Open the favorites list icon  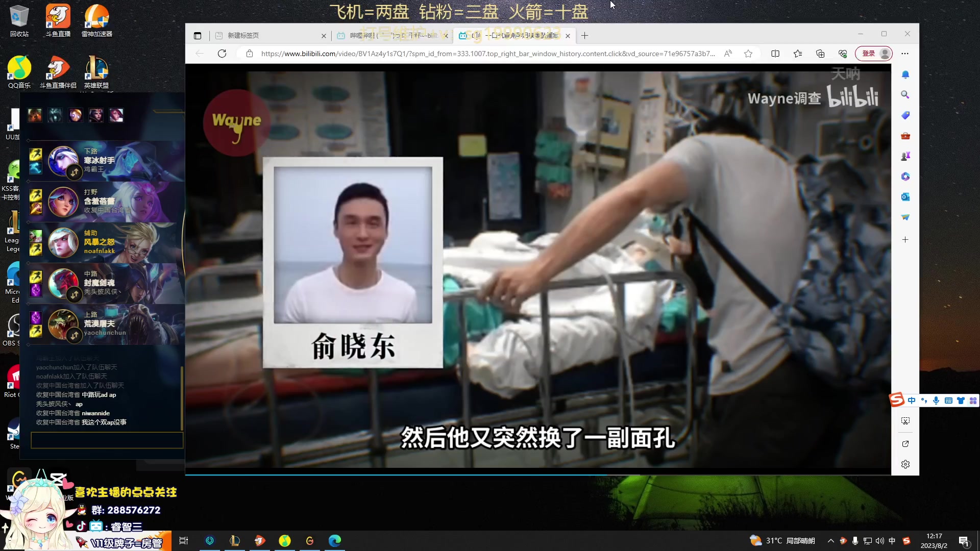[798, 54]
